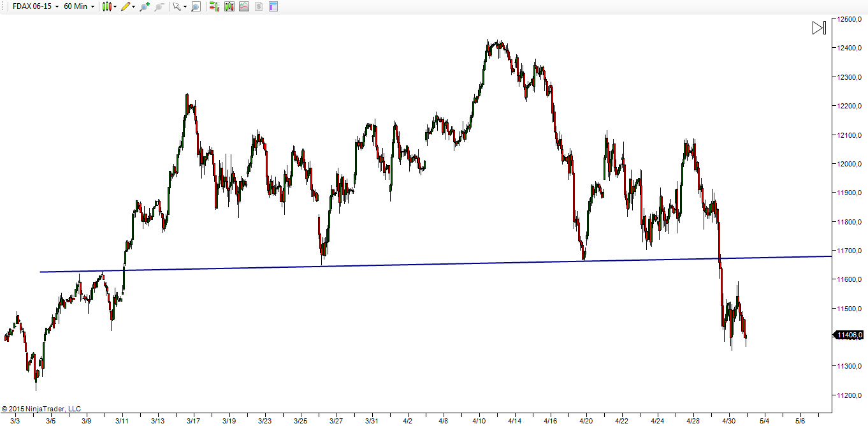Click the Strategies dollar-sign icon
The width and height of the screenshot is (868, 426).
click(x=258, y=6)
